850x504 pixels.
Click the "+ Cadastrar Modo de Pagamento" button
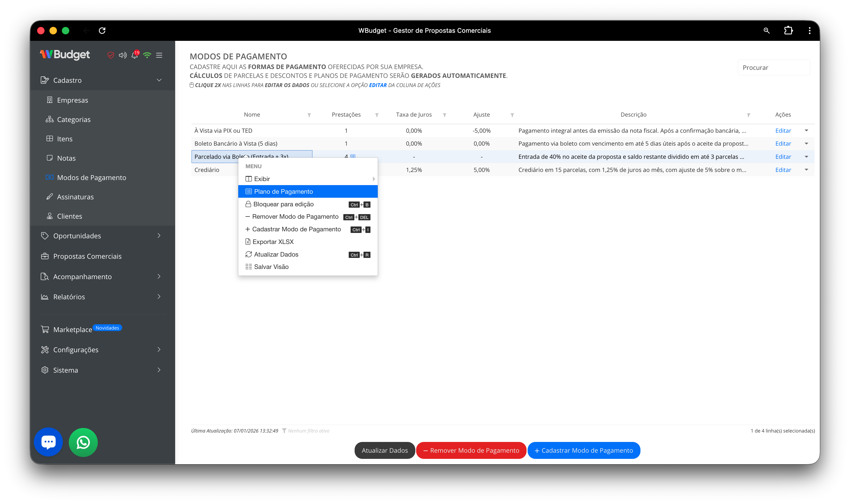[584, 450]
